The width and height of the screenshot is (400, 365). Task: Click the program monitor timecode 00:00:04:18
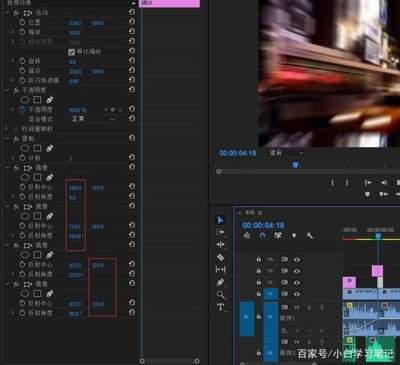(238, 153)
